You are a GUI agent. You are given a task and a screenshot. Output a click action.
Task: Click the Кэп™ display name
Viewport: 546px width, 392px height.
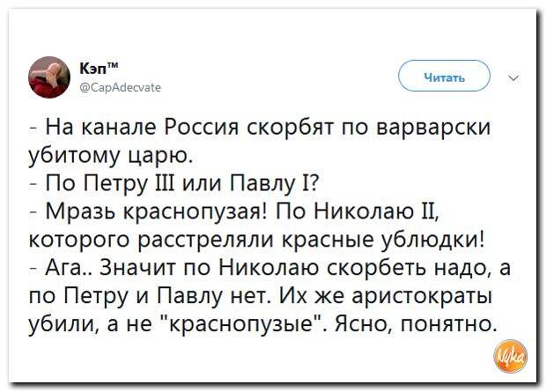point(99,69)
